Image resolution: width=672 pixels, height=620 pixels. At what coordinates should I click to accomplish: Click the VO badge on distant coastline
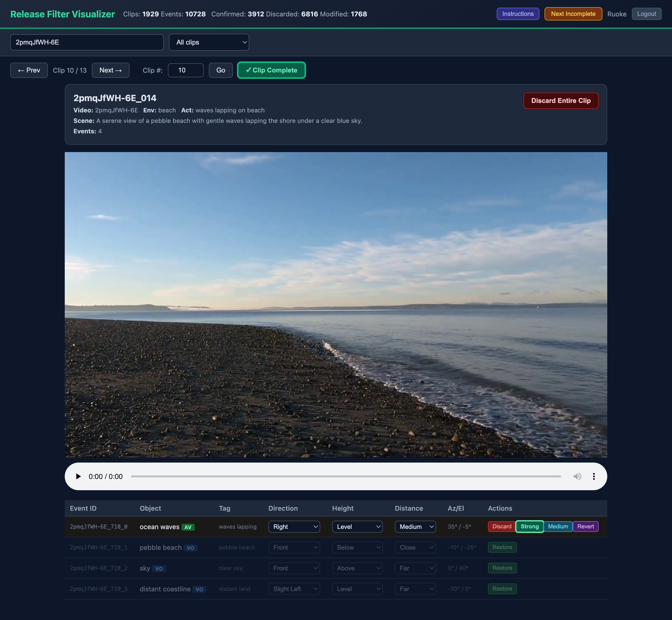click(x=199, y=590)
